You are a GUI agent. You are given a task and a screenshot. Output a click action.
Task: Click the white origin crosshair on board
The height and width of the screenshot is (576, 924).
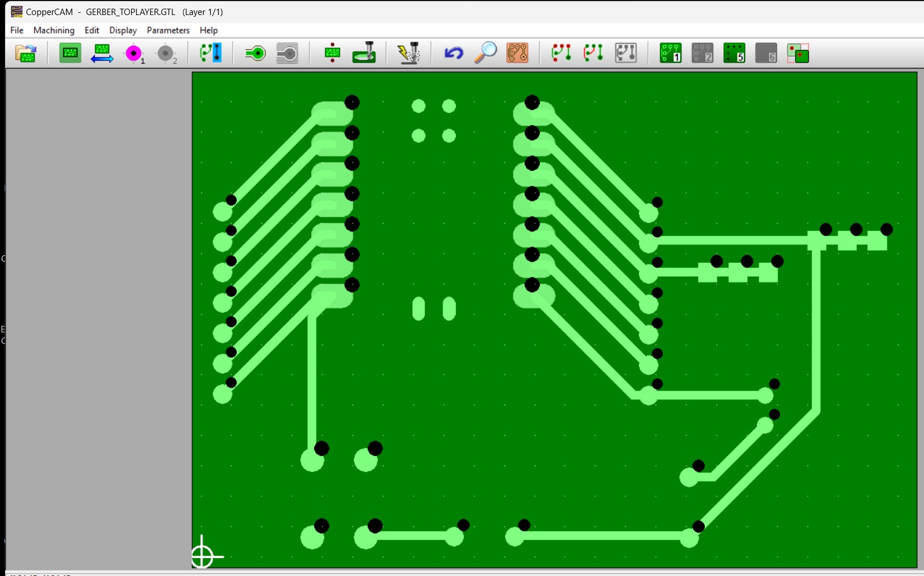click(202, 556)
